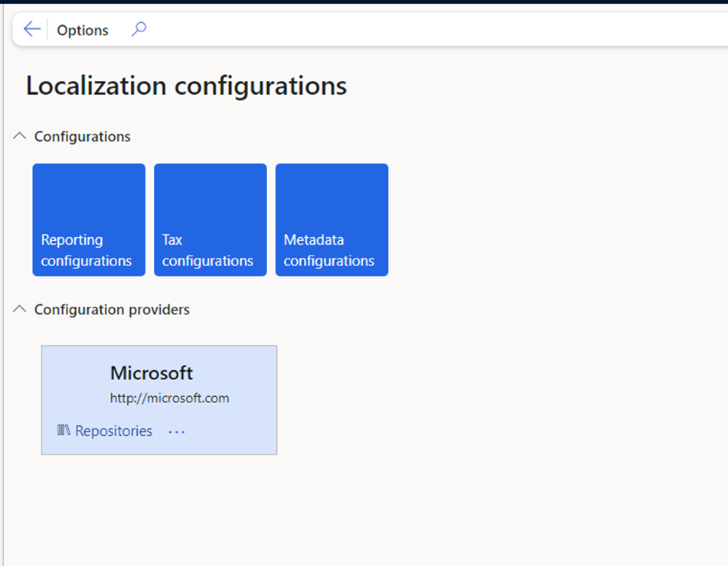The height and width of the screenshot is (566, 728).
Task: Open the Tax configurations tile
Action: 211,220
